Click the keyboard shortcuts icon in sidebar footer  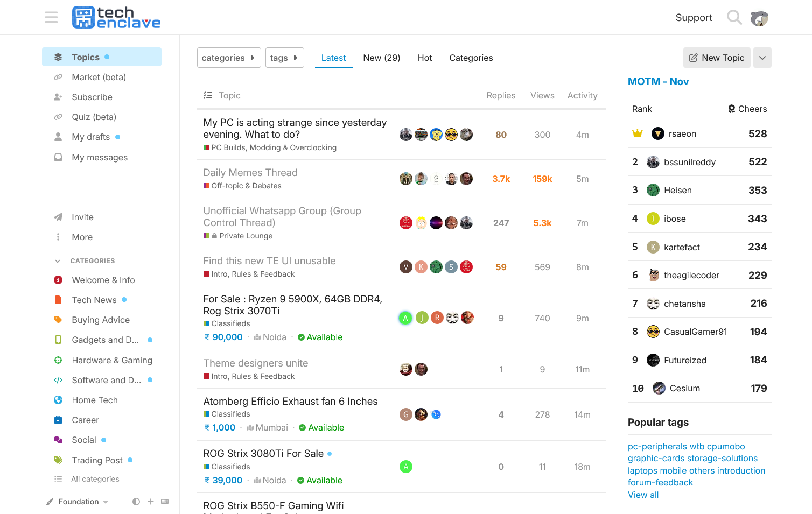point(165,502)
